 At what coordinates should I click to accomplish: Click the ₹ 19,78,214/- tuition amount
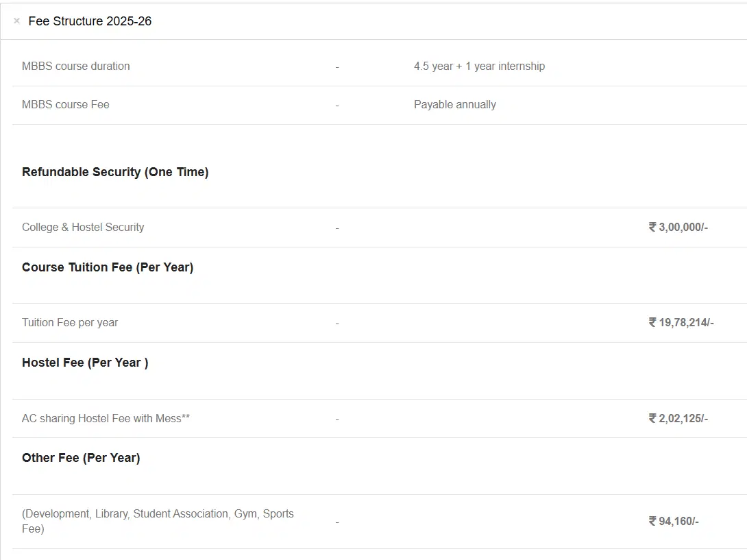click(x=681, y=323)
